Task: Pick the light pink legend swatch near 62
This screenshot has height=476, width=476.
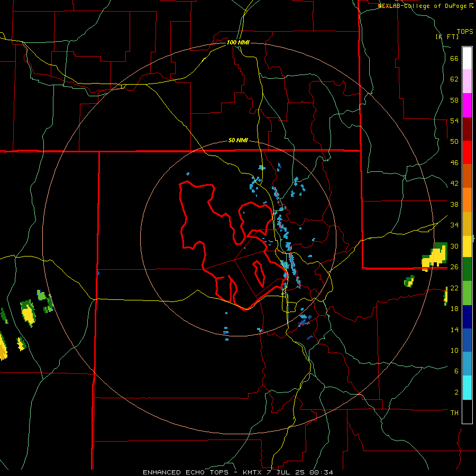Action: point(467,81)
